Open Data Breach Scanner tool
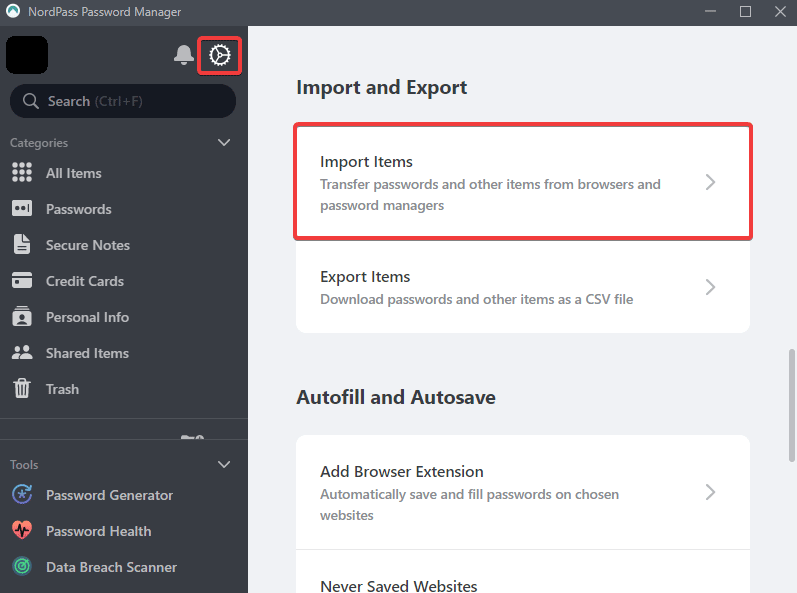797x593 pixels. coord(124,568)
